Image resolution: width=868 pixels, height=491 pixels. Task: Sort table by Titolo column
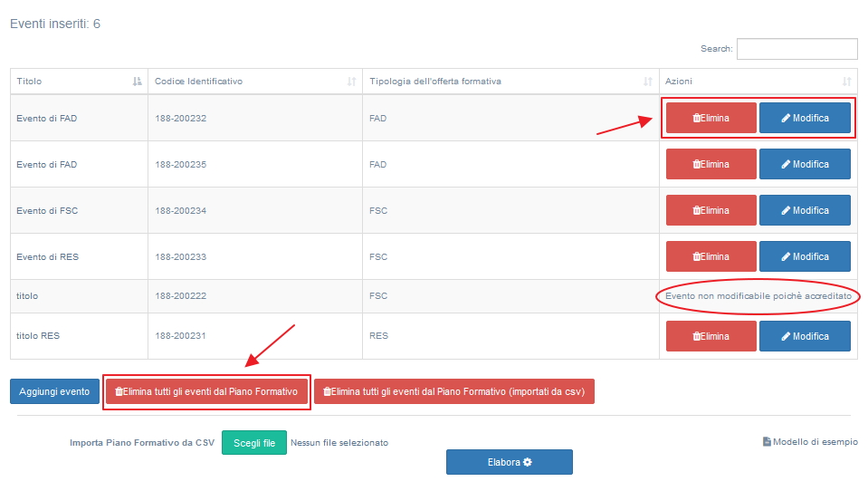(x=137, y=82)
